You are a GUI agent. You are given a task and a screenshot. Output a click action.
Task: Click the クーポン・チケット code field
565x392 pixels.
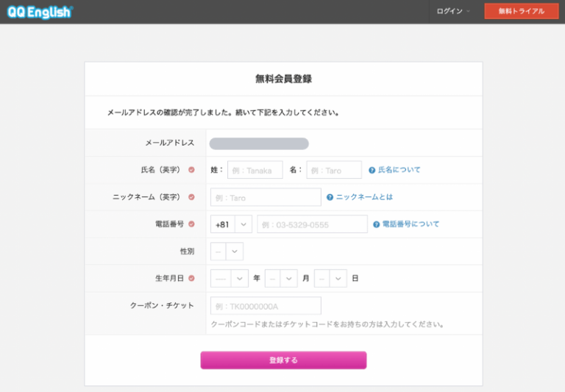tap(266, 306)
